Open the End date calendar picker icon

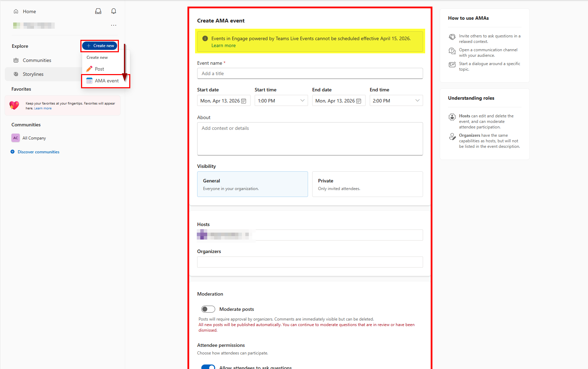(x=359, y=101)
